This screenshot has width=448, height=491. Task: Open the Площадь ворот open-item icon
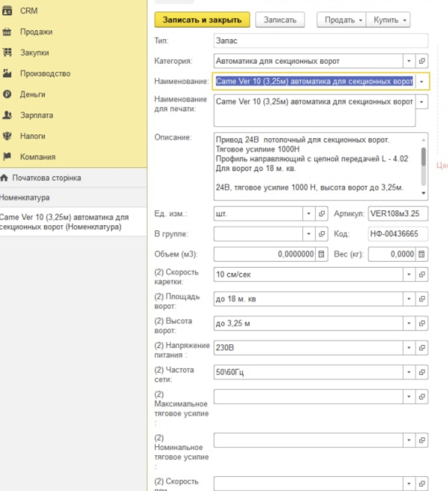click(x=422, y=299)
